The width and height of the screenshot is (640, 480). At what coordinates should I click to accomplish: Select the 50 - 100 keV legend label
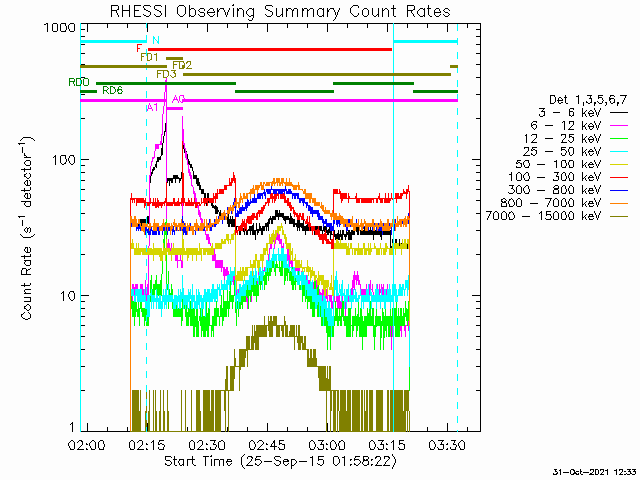pyautogui.click(x=558, y=164)
